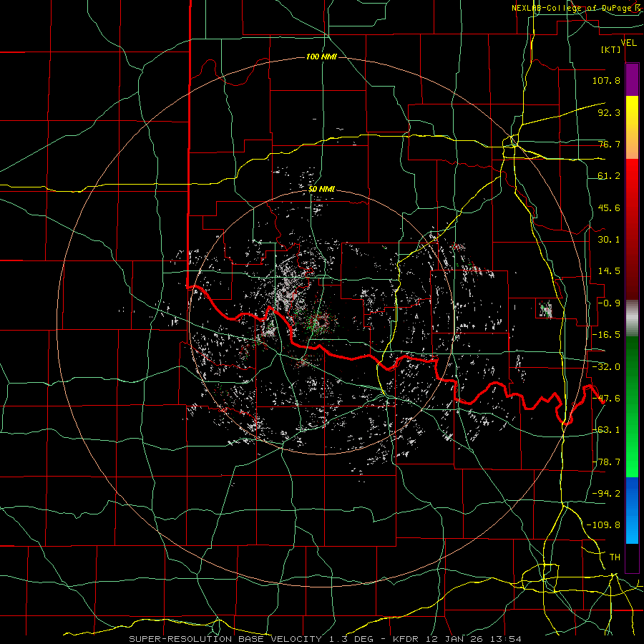
Task: Click the Super-Resolution Base Velocity caption
Action: 325,639
